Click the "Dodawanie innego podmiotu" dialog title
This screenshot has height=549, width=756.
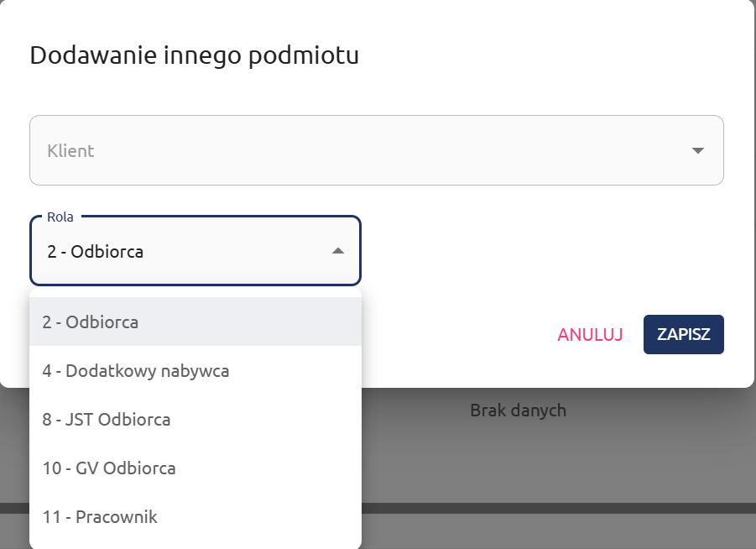[x=194, y=56]
